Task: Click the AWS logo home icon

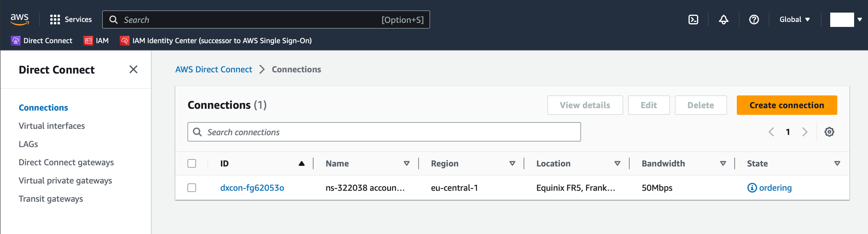Action: [x=20, y=19]
